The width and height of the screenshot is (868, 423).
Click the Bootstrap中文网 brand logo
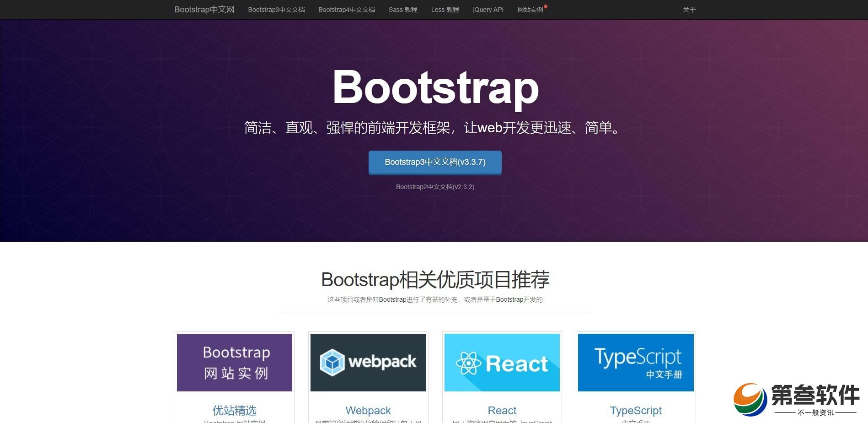click(204, 10)
